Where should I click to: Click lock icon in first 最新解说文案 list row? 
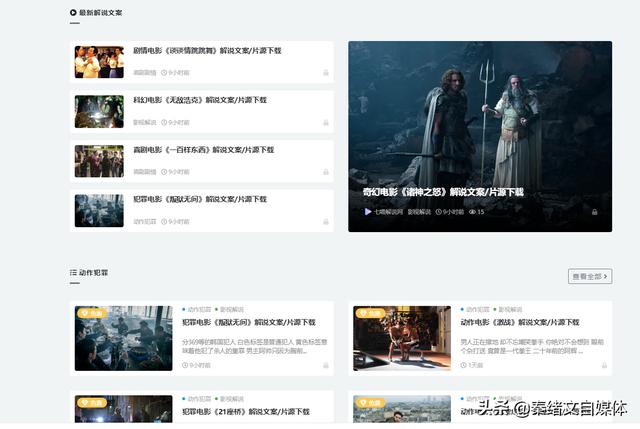pos(326,73)
